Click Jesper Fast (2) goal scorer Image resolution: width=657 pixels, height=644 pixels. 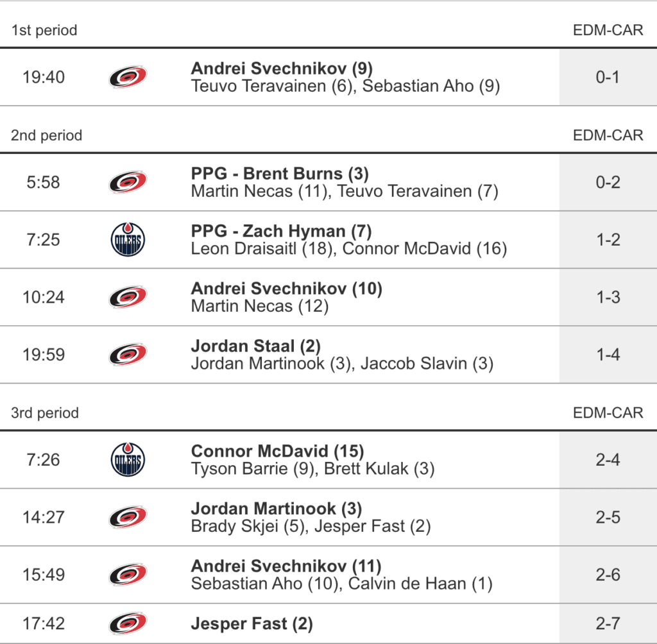point(252,623)
